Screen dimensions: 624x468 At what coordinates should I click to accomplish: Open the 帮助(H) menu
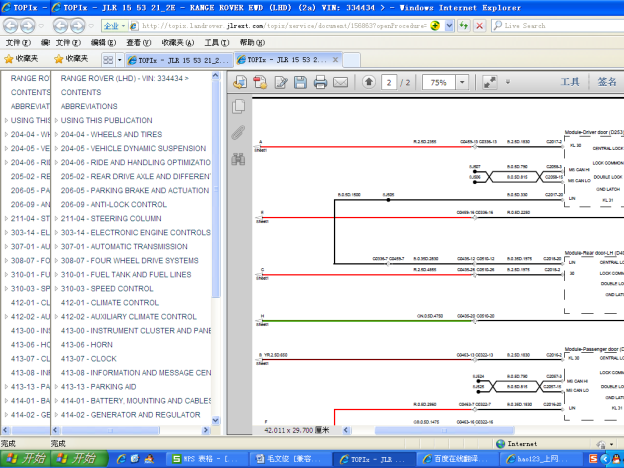tap(252, 43)
